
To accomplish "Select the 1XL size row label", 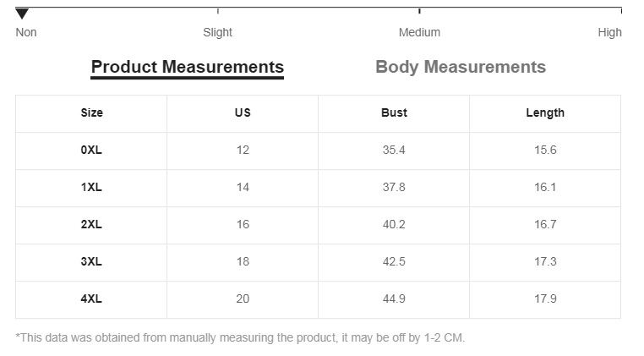I will [x=91, y=188].
